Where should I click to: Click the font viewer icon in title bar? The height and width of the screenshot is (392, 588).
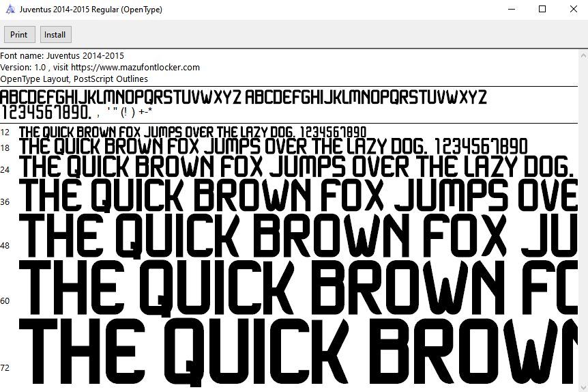pyautogui.click(x=10, y=10)
